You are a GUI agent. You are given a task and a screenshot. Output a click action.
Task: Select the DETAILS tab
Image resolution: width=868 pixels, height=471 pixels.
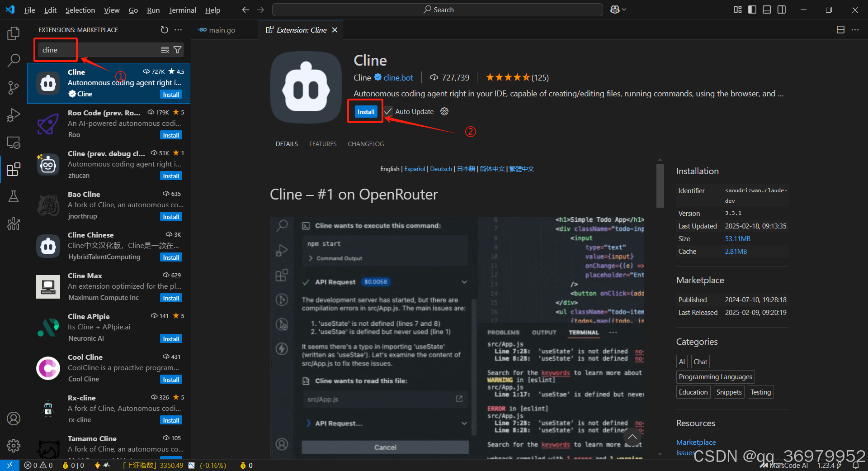point(287,144)
